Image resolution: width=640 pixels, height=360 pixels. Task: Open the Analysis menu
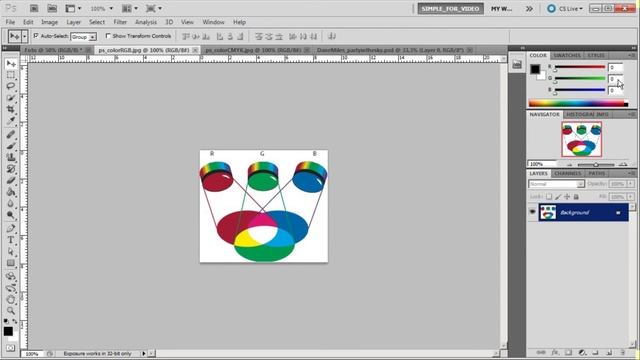click(x=146, y=22)
